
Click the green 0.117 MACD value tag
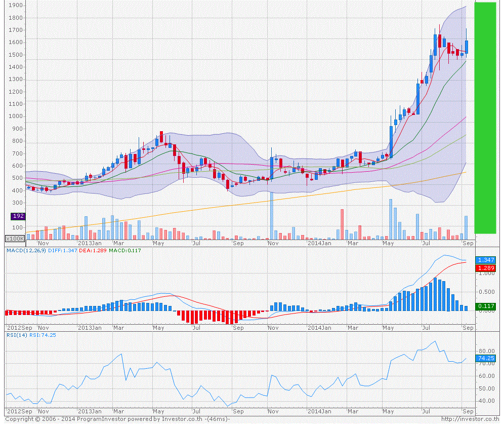(485, 306)
